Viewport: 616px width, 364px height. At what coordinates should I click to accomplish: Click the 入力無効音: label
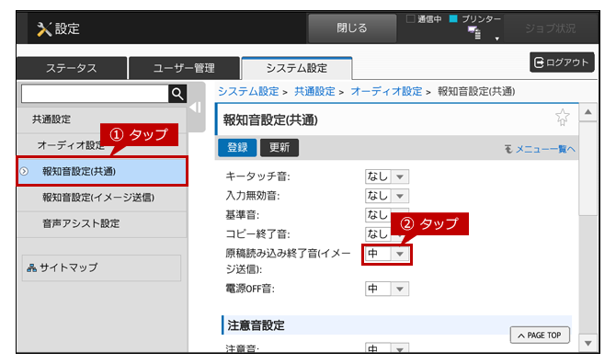click(253, 196)
